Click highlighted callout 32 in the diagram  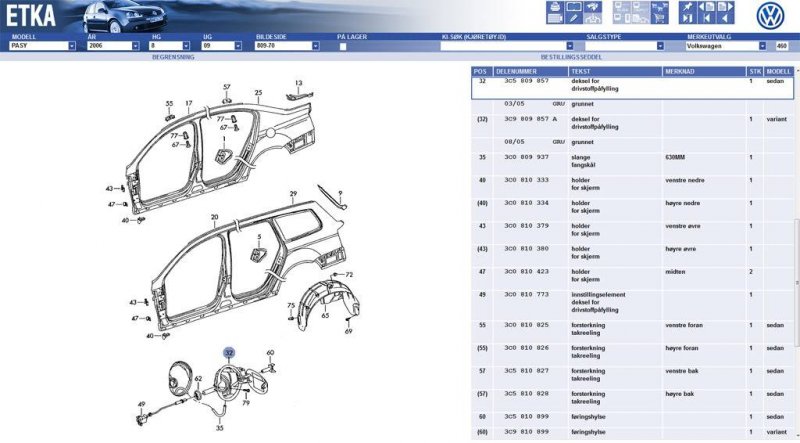point(229,353)
